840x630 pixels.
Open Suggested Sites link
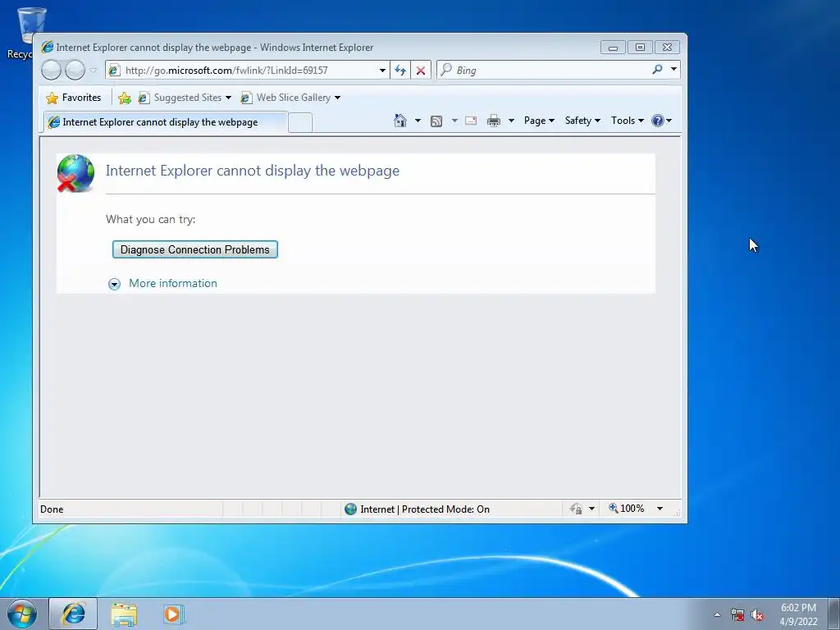(185, 98)
